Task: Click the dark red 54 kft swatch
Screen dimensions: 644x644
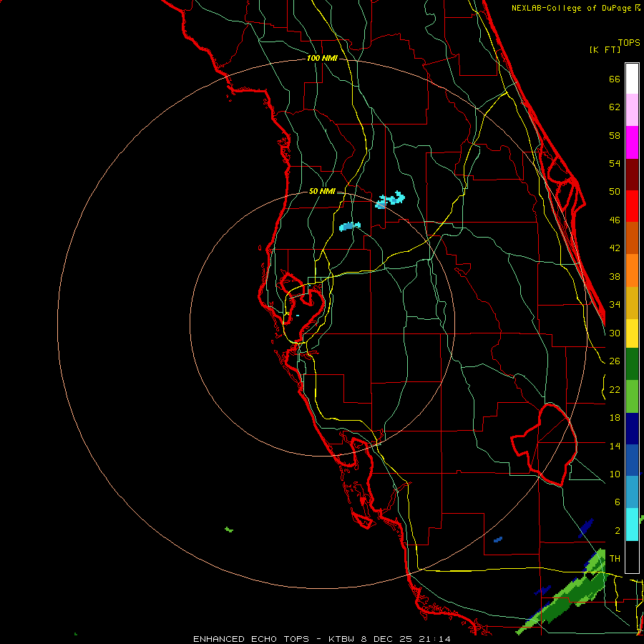Action: (x=632, y=175)
